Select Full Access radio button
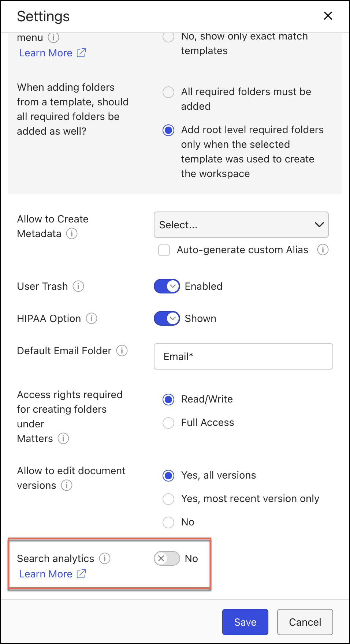Viewport: 350px width, 644px height. point(168,423)
